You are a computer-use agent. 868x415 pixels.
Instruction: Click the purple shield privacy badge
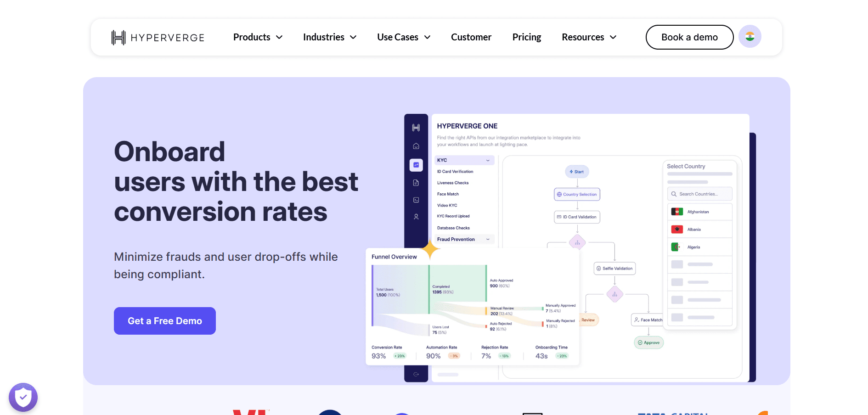click(23, 397)
